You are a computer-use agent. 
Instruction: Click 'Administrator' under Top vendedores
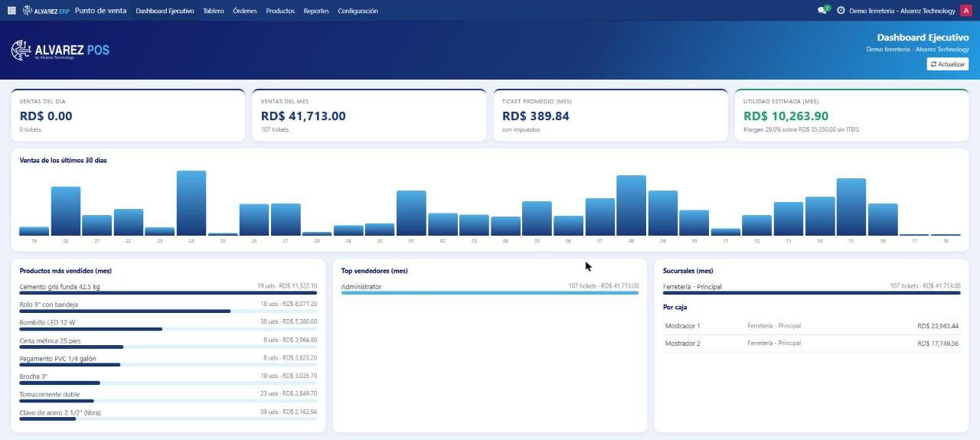coord(361,286)
